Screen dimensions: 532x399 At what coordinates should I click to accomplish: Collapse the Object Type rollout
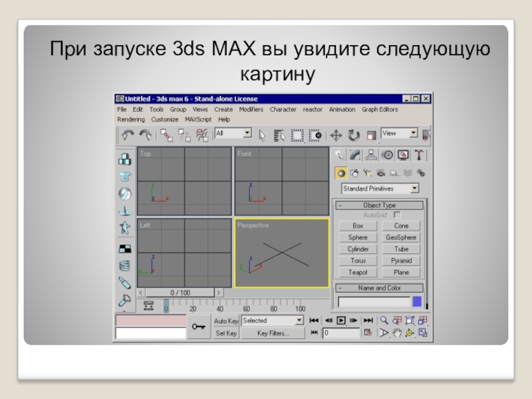click(x=379, y=205)
